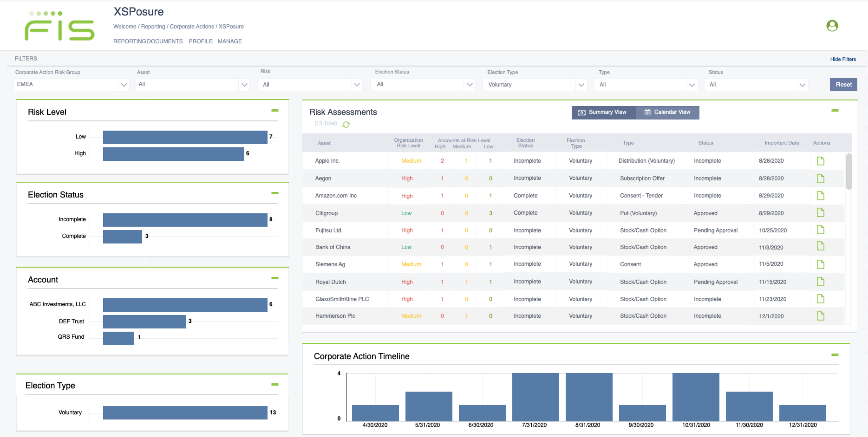The height and width of the screenshot is (437, 868).
Task: Collapse the Risk Level panel
Action: point(275,111)
